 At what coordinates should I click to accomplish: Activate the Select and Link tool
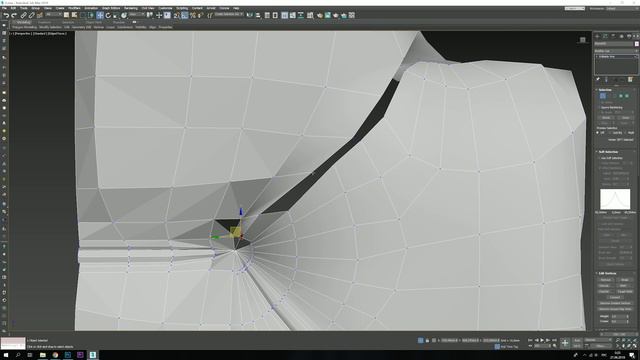[x=24, y=15]
